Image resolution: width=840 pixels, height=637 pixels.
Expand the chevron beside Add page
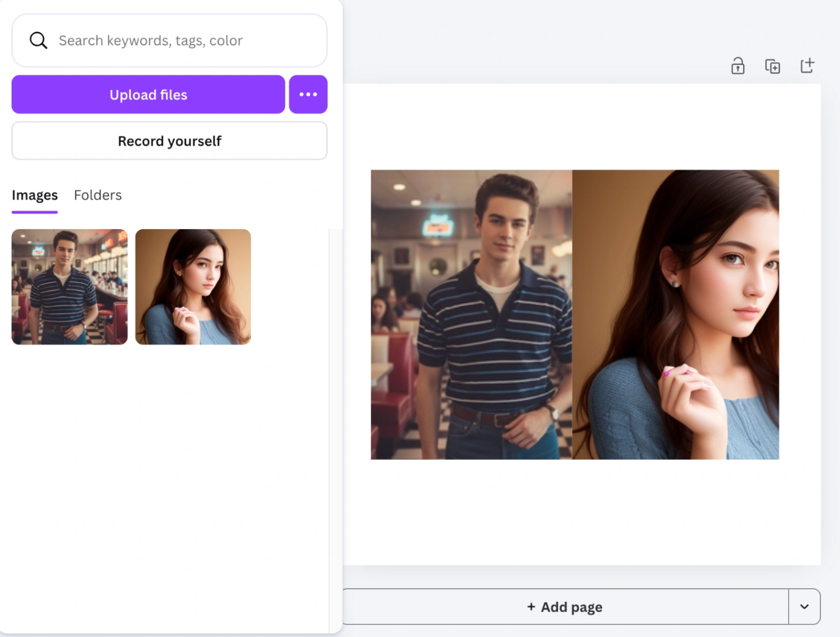tap(804, 607)
